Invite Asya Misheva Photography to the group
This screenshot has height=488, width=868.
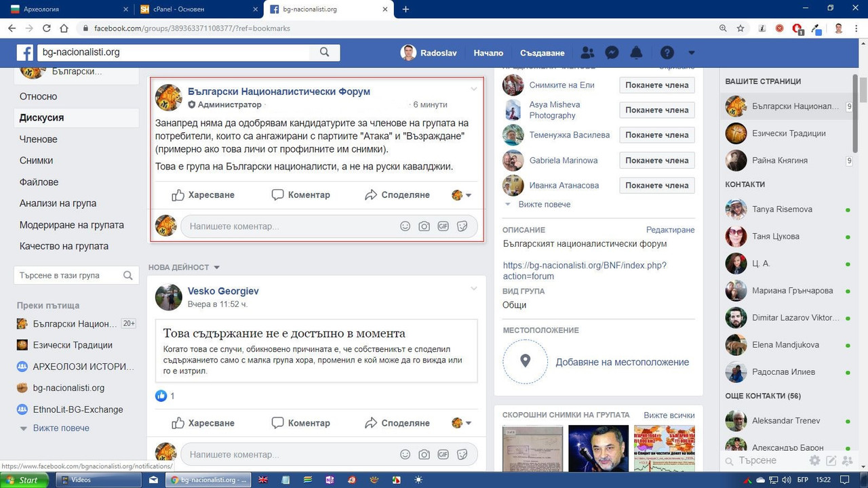656,110
